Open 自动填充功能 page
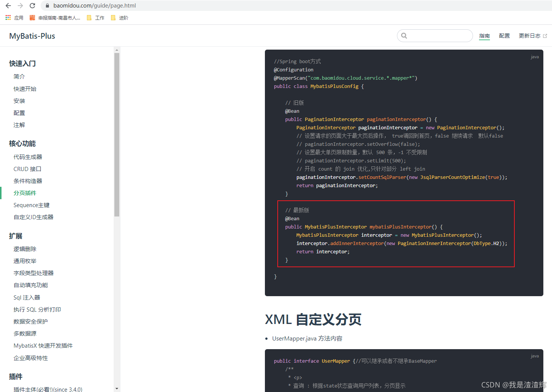This screenshot has height=392, width=552. [31, 285]
